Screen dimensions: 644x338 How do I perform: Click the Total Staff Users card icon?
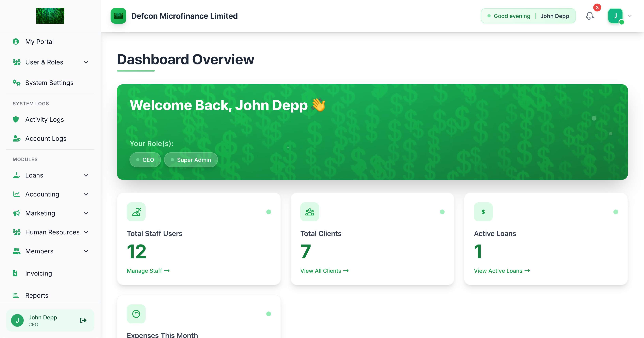(136, 212)
